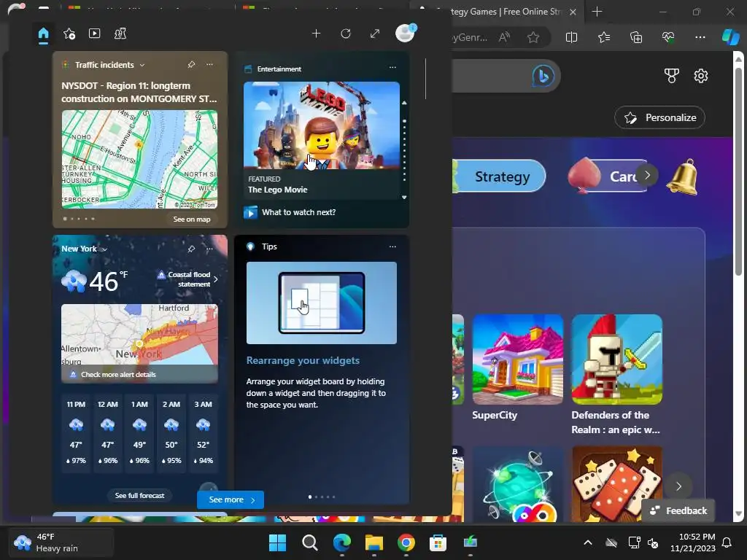Screen dimensions: 747x560
Task: Click the page vertical scrollbar
Action: point(739,171)
